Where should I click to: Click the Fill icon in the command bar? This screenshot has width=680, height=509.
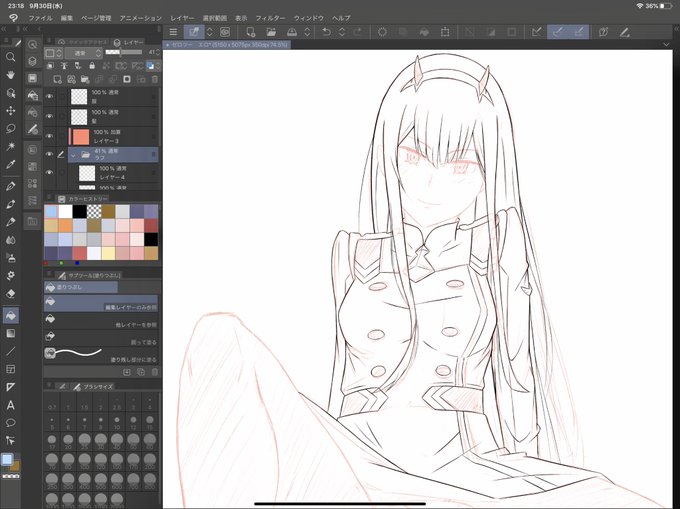coord(424,32)
